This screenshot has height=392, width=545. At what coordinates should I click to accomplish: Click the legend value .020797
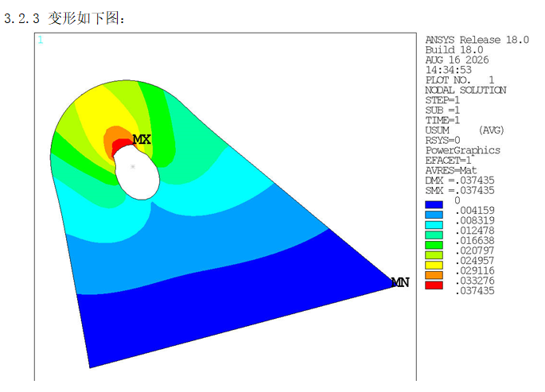point(475,250)
